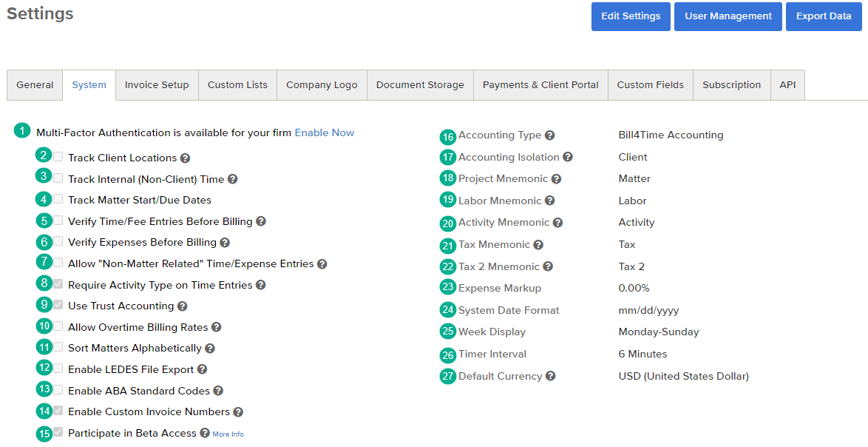Show help for Project Mnemonic
This screenshot has width=868, height=447.
tap(556, 179)
